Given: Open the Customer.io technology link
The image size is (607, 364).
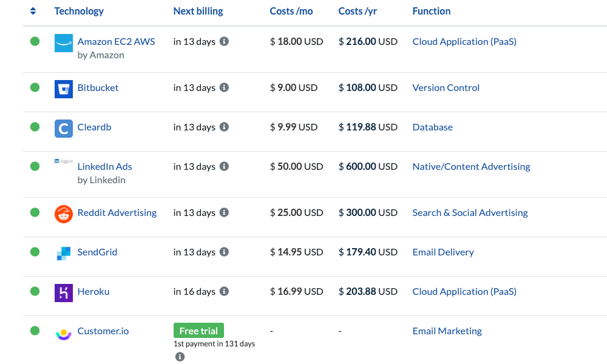Looking at the screenshot, I should [103, 331].
